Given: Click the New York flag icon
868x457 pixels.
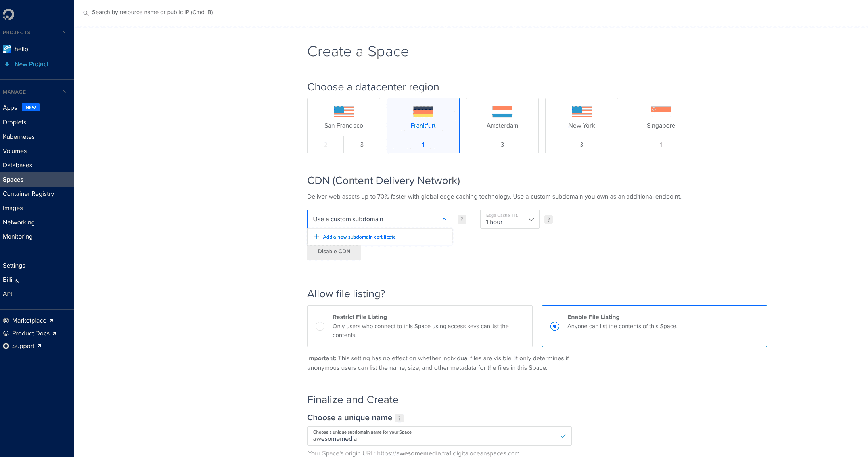Looking at the screenshot, I should pos(581,112).
